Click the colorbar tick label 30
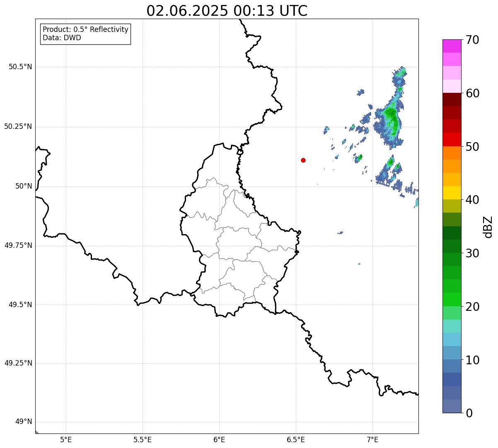 [472, 253]
